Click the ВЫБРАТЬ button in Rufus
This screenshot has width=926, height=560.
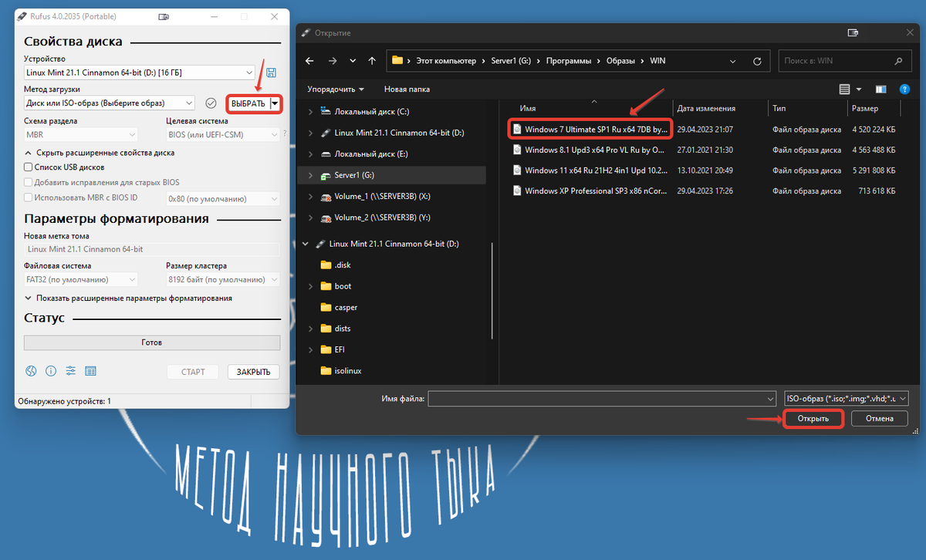tap(248, 103)
